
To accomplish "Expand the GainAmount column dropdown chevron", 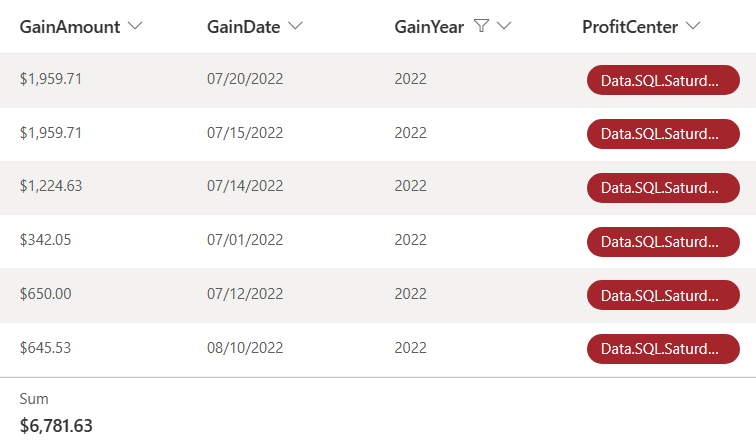I will click(135, 27).
